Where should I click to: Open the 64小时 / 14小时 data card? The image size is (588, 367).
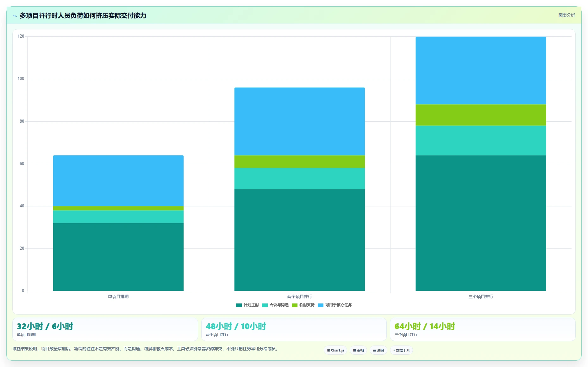pyautogui.click(x=483, y=329)
